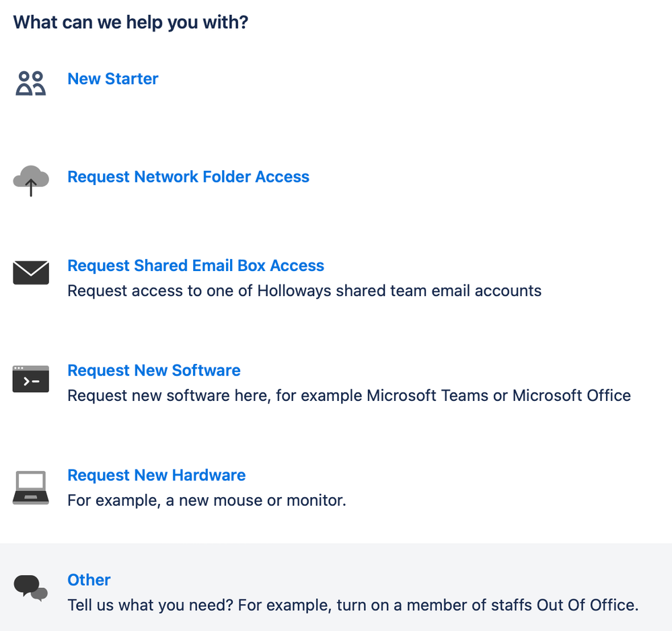The image size is (672, 631).
Task: Select the highlighted Other row background
Action: point(336,587)
